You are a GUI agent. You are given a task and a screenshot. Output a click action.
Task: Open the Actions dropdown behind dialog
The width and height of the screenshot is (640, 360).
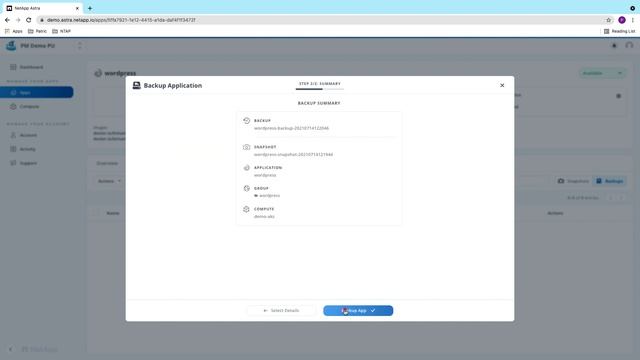(x=109, y=181)
